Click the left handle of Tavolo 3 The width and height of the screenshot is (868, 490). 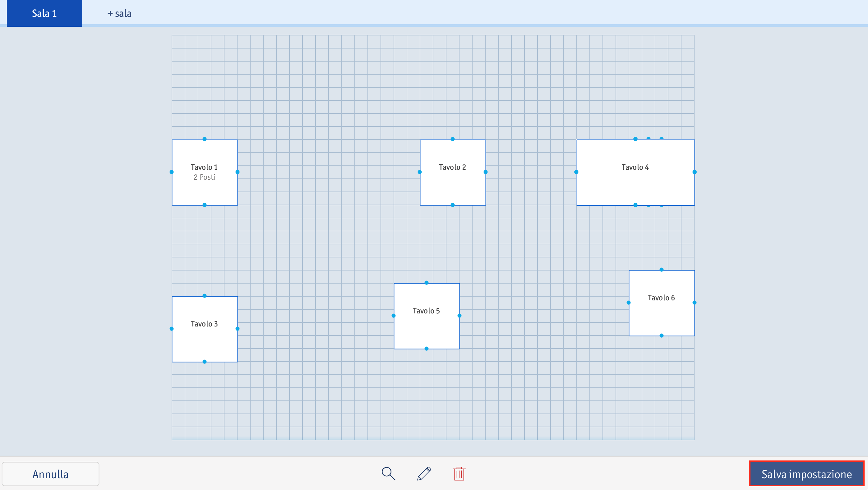click(x=172, y=329)
